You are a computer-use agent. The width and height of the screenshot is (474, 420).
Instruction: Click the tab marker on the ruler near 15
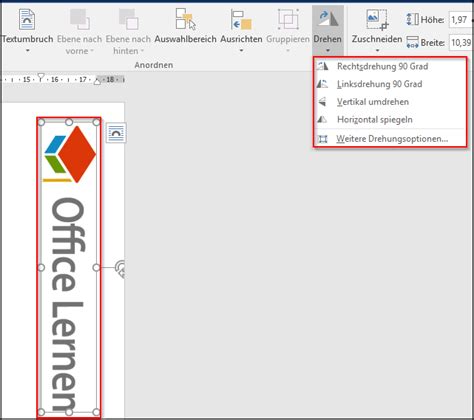pyautogui.click(x=41, y=77)
